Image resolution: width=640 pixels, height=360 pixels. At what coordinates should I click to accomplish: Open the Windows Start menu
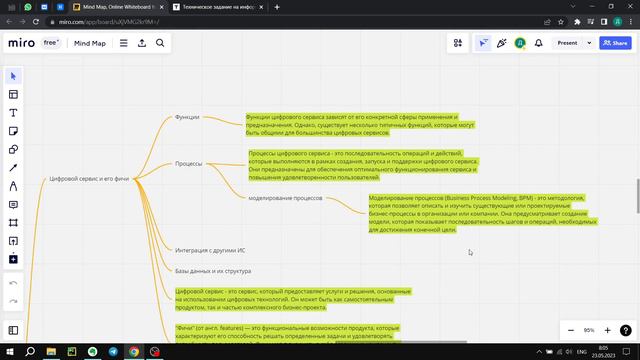pyautogui.click(x=9, y=351)
